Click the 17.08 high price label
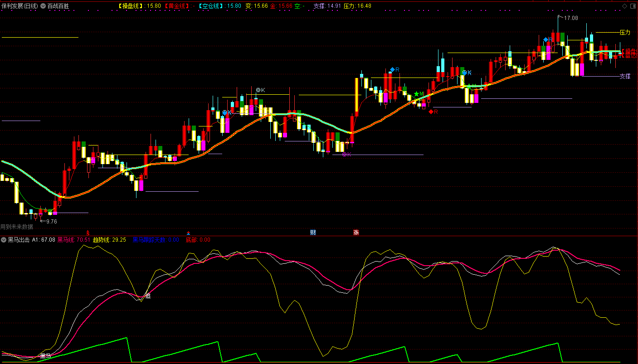The height and width of the screenshot is (364, 638). [571, 18]
